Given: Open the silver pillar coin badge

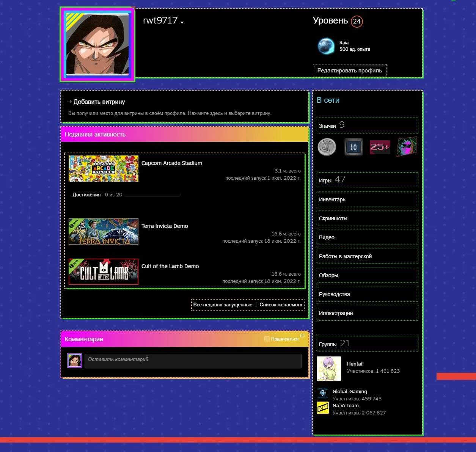Looking at the screenshot, I should tap(327, 147).
